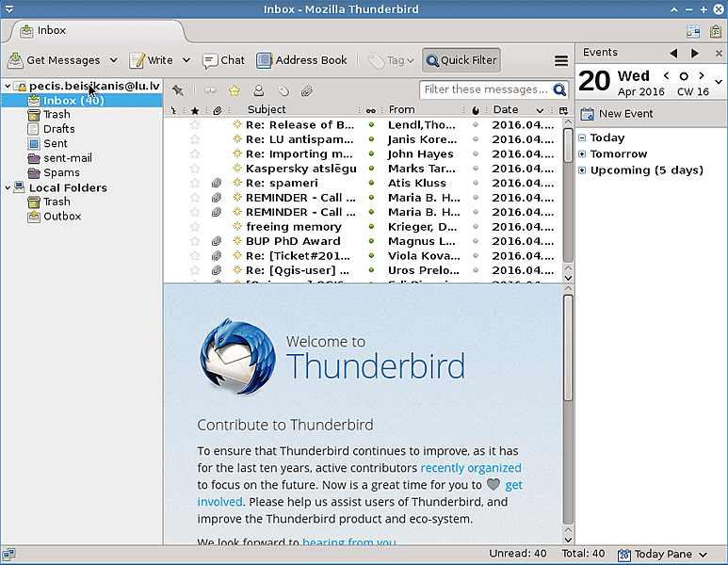Collapse the Today events section

(x=582, y=137)
